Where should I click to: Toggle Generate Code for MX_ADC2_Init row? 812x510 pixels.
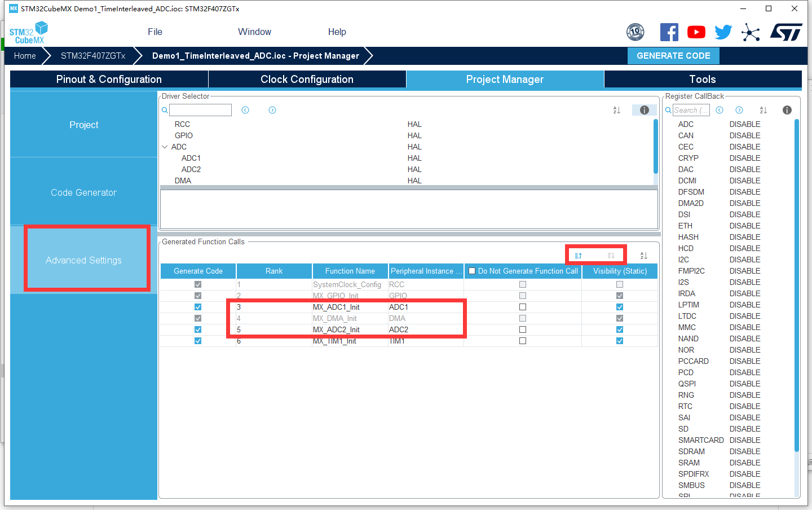[x=198, y=329]
